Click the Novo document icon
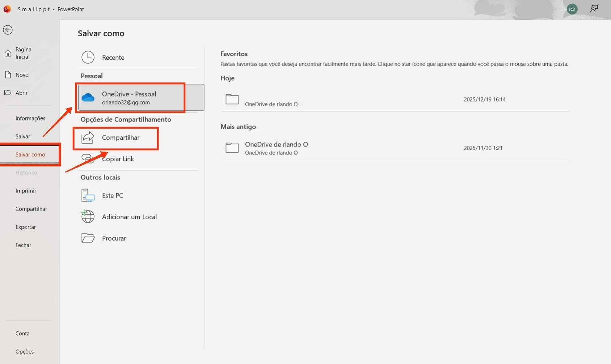The width and height of the screenshot is (611, 364). pos(8,75)
